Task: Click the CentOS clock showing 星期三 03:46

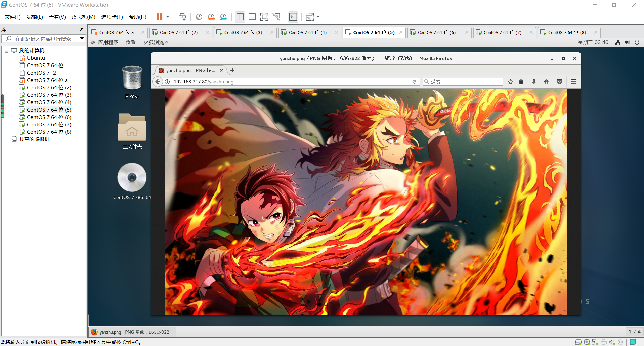Action: (x=593, y=42)
